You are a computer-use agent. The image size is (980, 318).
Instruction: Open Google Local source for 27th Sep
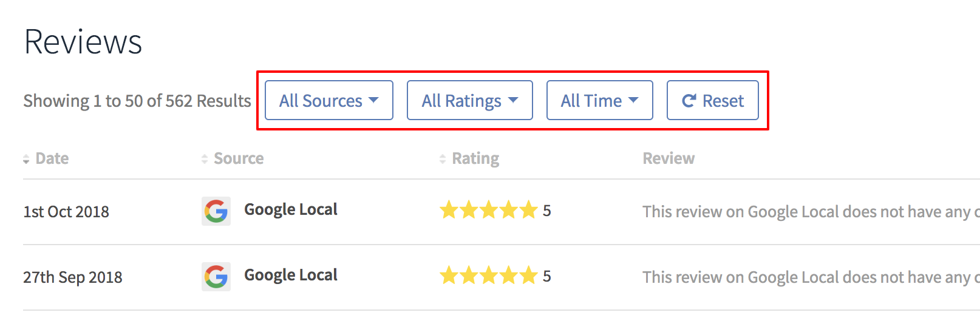point(291,275)
